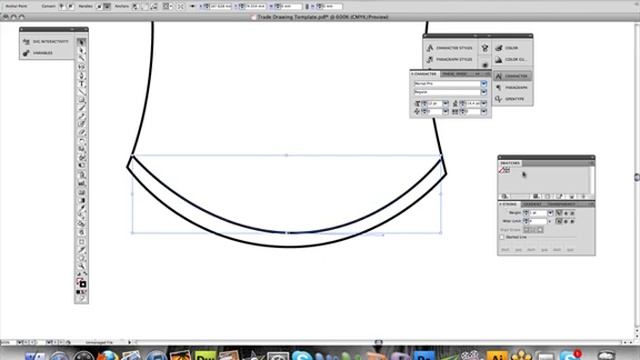Open the font family dropdown
This screenshot has height=360, width=640.
pos(484,84)
